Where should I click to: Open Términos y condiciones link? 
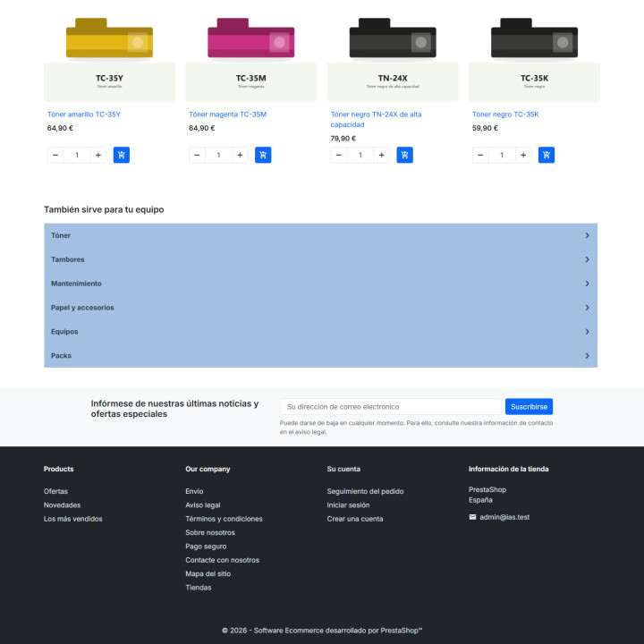(224, 519)
